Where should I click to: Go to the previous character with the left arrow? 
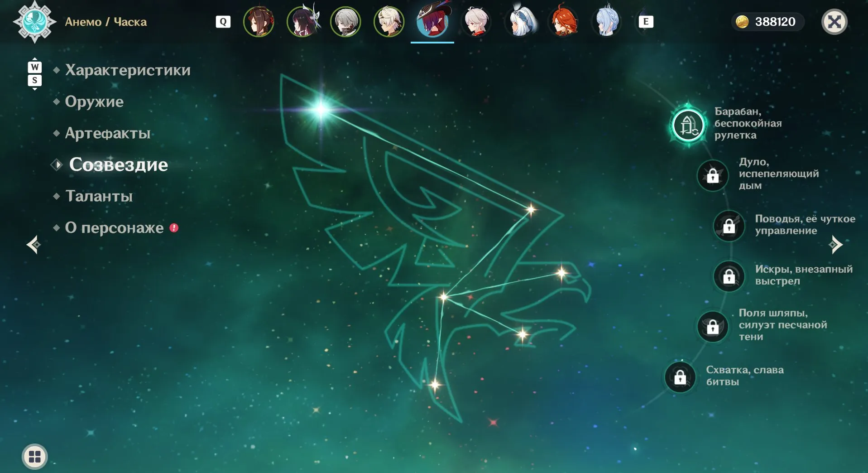[34, 245]
